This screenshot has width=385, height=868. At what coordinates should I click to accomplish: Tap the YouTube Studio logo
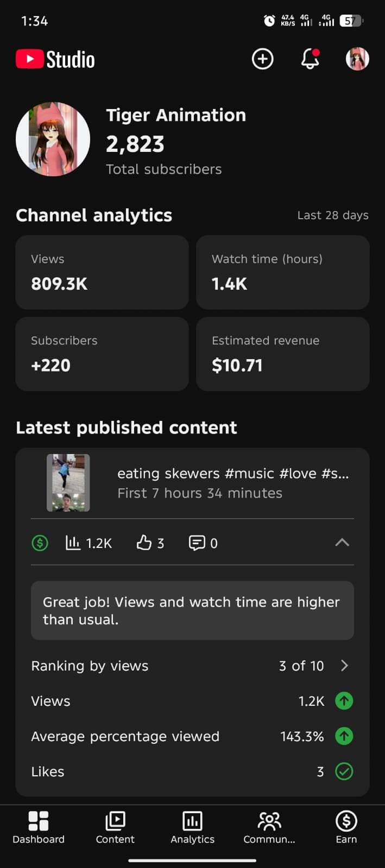(x=55, y=59)
